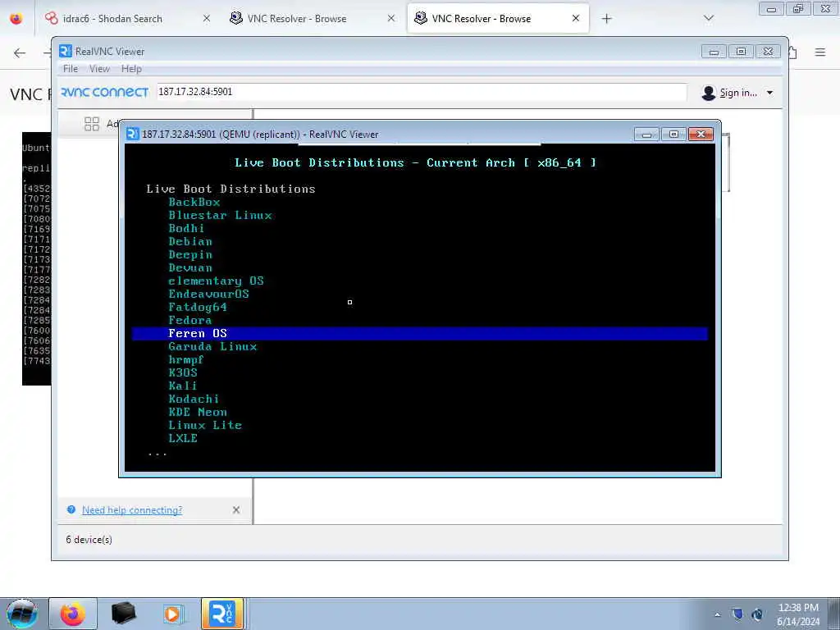Click the Sign in user icon
The height and width of the screenshot is (630, 840).
[708, 93]
